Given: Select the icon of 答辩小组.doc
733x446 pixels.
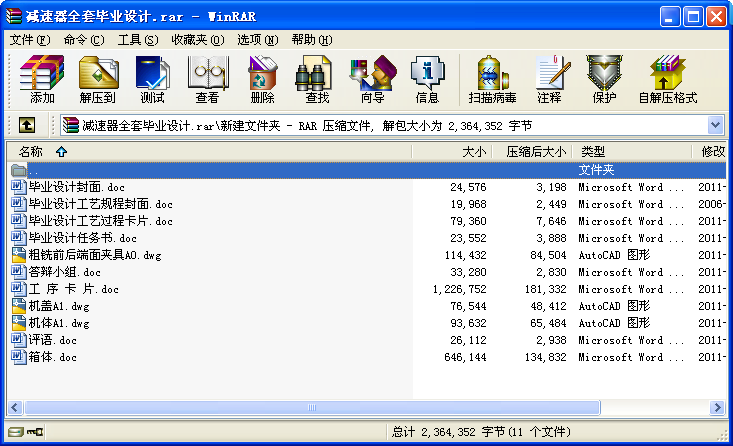Looking at the screenshot, I should point(19,272).
